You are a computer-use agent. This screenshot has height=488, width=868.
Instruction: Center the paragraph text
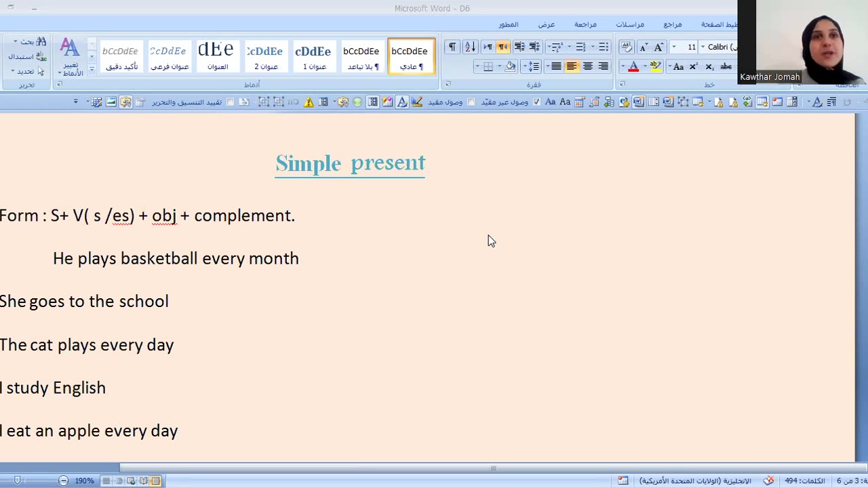click(588, 66)
